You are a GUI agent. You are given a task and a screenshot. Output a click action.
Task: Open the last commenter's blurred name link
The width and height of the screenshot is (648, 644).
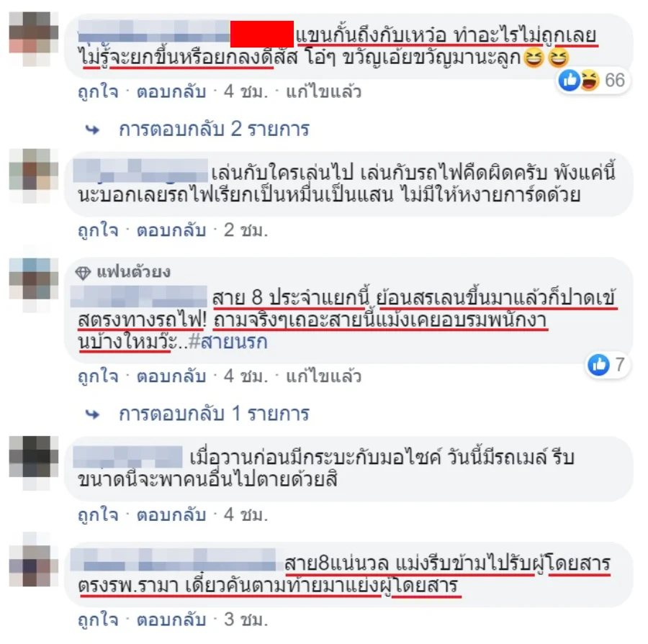(173, 560)
